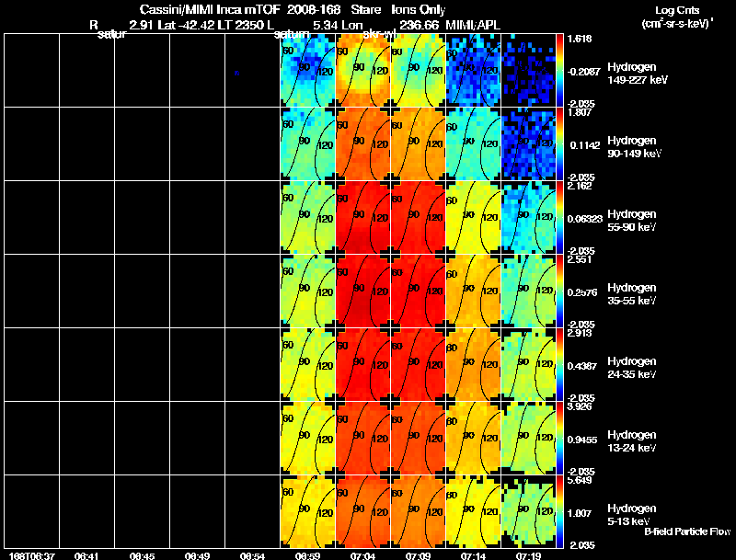Click the Hydrogen 13-24 keV label
This screenshot has width=736, height=560.
coord(632,441)
